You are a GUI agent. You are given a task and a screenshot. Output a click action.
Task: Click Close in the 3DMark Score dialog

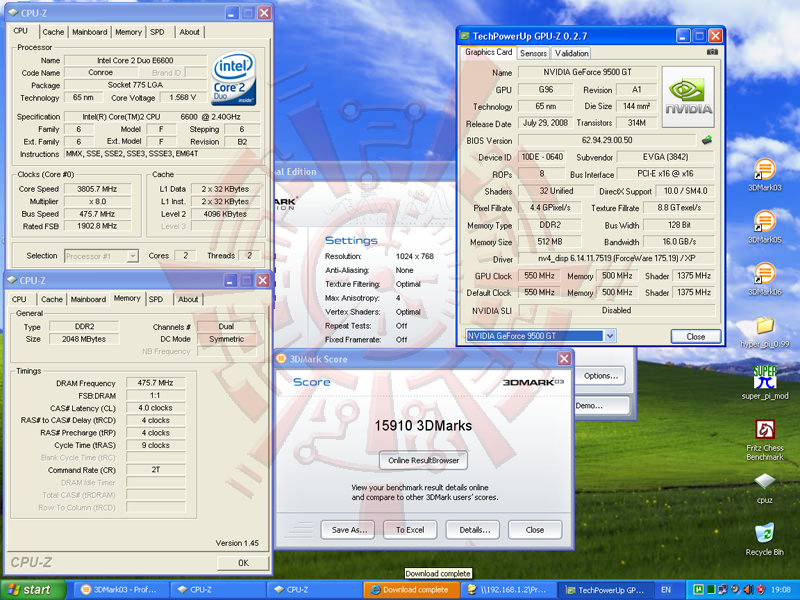tap(535, 530)
